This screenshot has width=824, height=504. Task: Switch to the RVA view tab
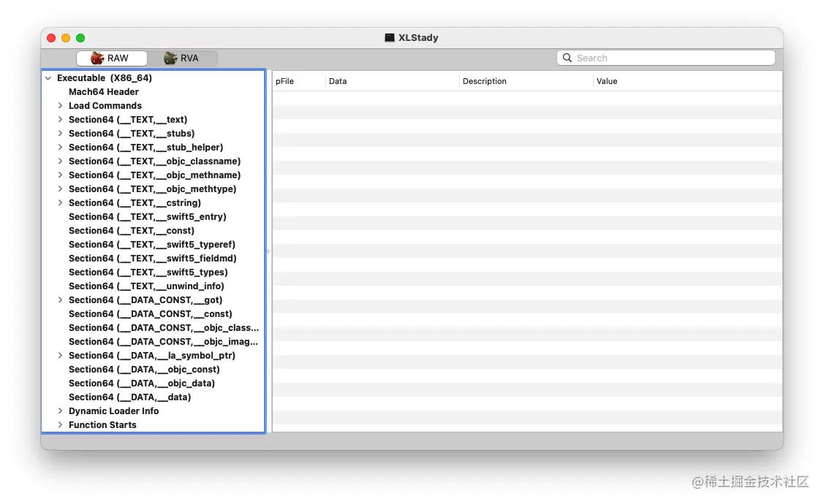[x=182, y=58]
